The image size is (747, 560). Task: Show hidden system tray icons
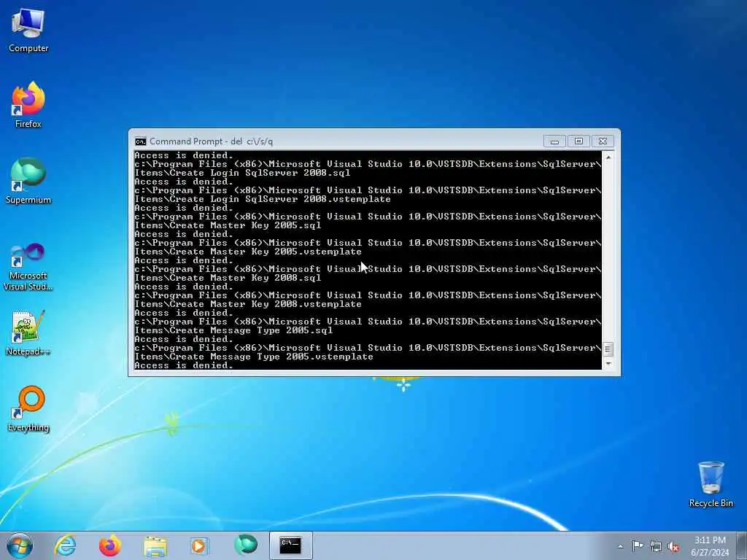pyautogui.click(x=620, y=547)
